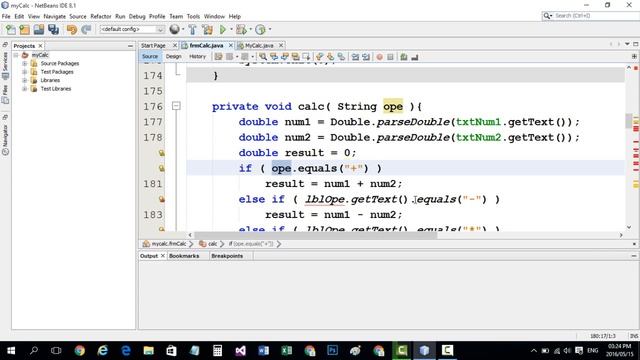640x360 pixels.
Task: Click the Save All toolbar icon
Action: point(53,29)
